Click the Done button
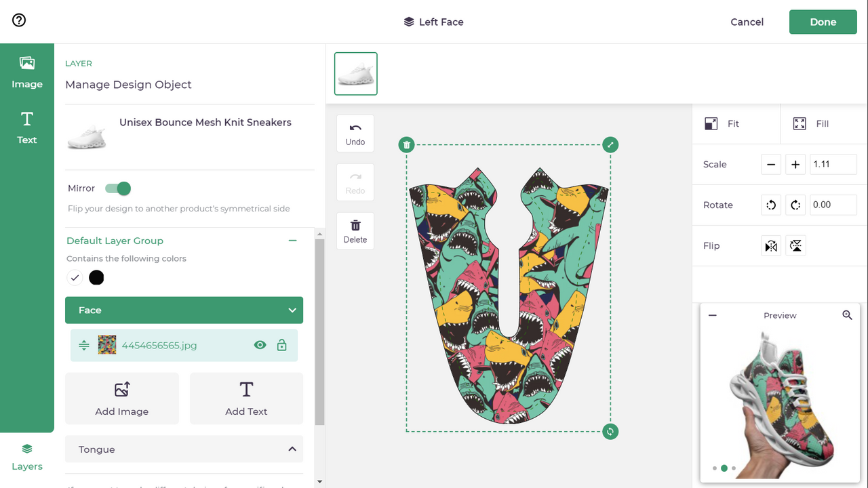This screenshot has height=488, width=868. click(x=823, y=22)
